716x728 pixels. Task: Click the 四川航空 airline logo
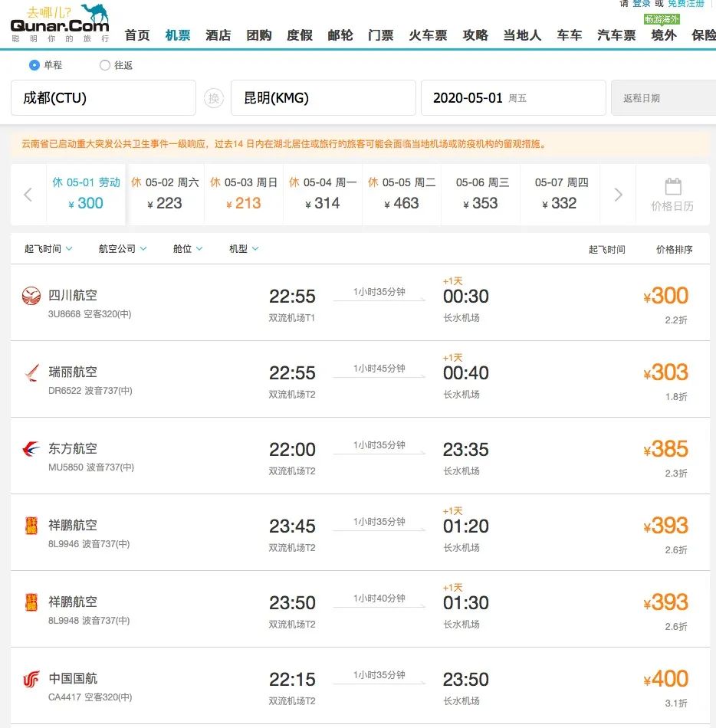tap(30, 295)
